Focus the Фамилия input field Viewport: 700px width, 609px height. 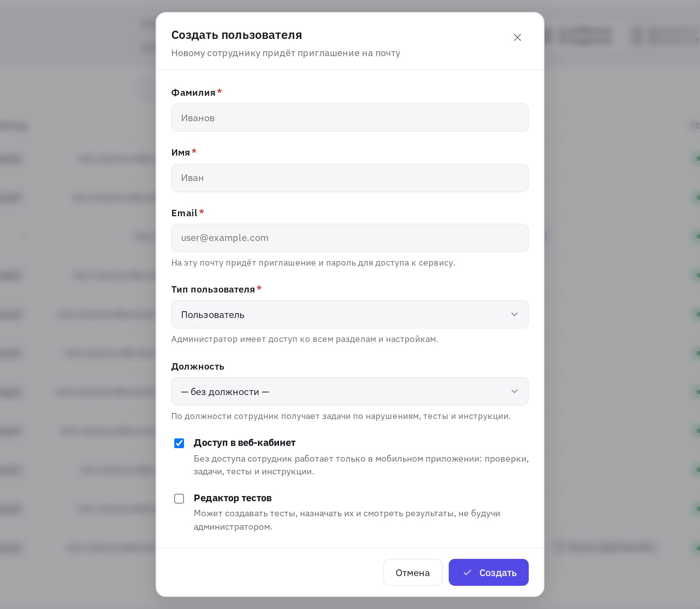(350, 117)
